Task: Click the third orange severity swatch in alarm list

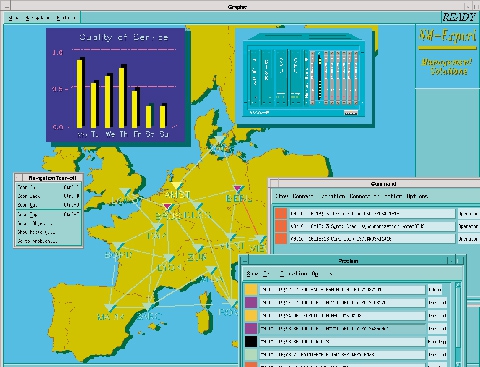Action: [281, 239]
